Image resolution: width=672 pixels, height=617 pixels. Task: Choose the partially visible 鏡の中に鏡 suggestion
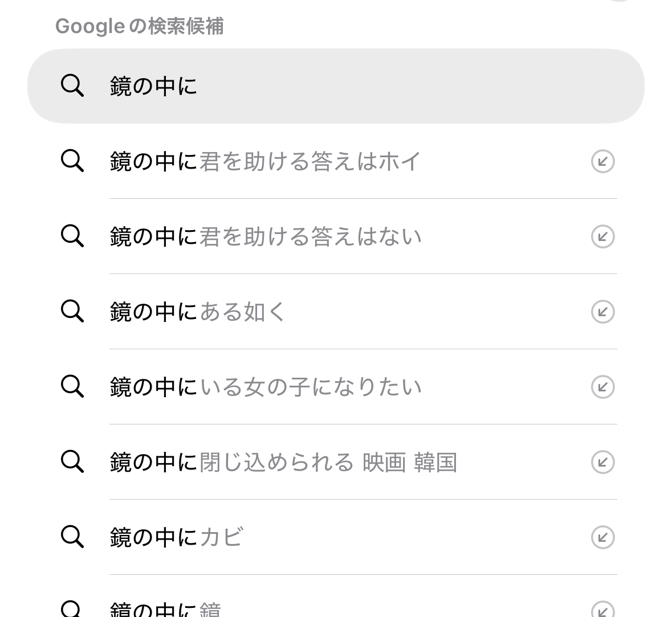click(x=165, y=610)
